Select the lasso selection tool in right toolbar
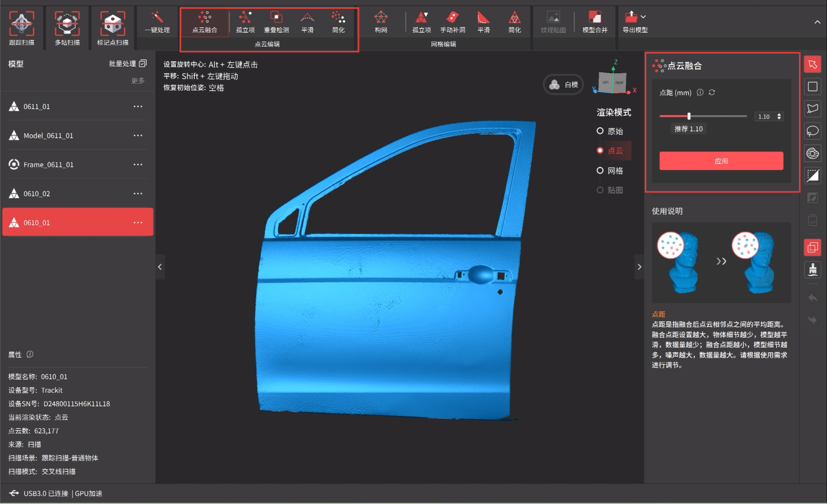The height and width of the screenshot is (504, 827). click(x=813, y=131)
